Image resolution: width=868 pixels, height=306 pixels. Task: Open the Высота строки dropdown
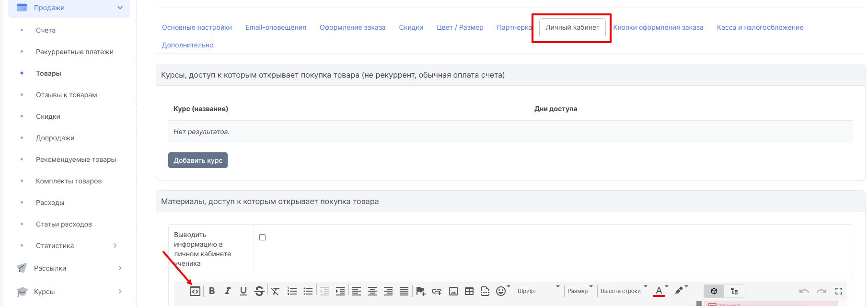click(624, 291)
